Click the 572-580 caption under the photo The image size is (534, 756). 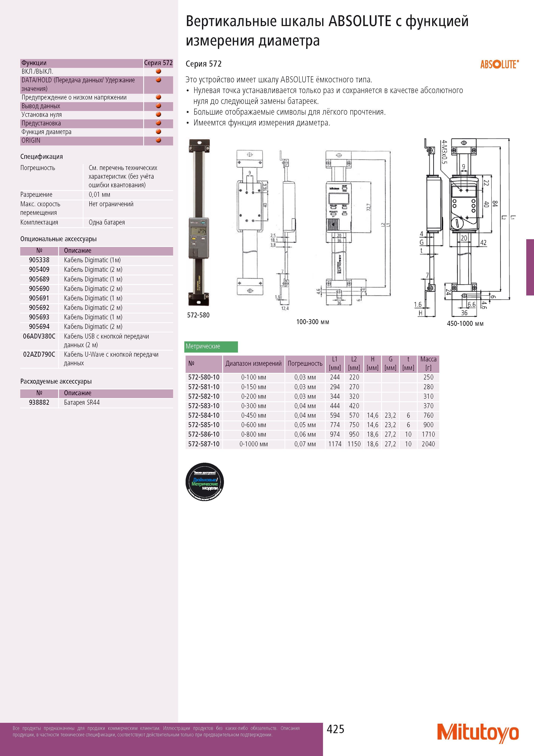(198, 315)
